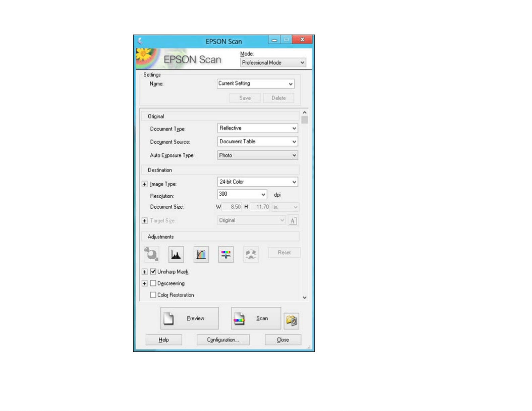
Task: Click the Scan button
Action: point(256,318)
